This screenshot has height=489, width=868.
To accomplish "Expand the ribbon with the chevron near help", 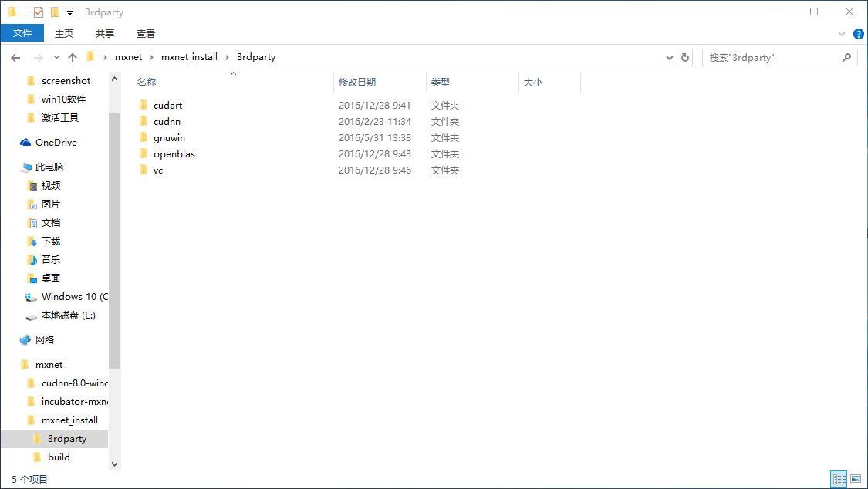I will 842,33.
